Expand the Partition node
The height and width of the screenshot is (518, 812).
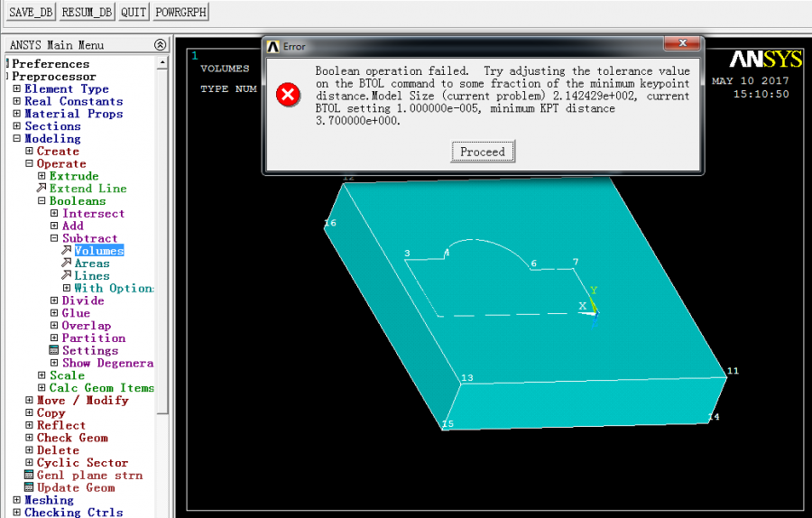[x=54, y=338]
